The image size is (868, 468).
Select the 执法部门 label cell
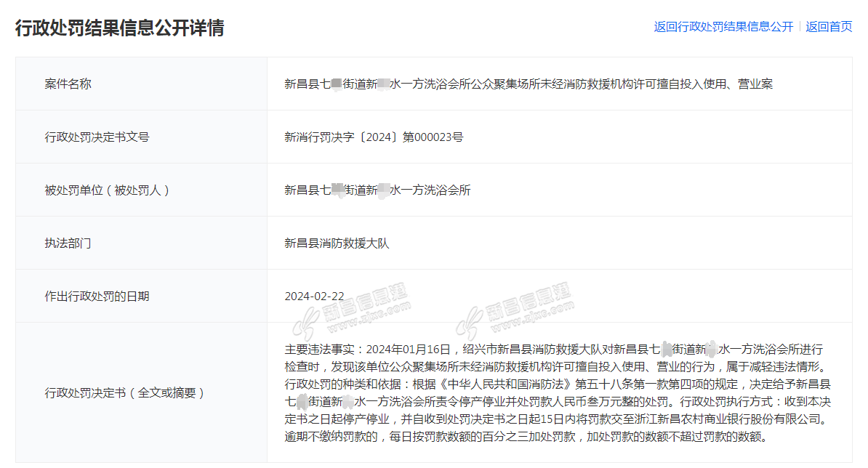pyautogui.click(x=68, y=243)
